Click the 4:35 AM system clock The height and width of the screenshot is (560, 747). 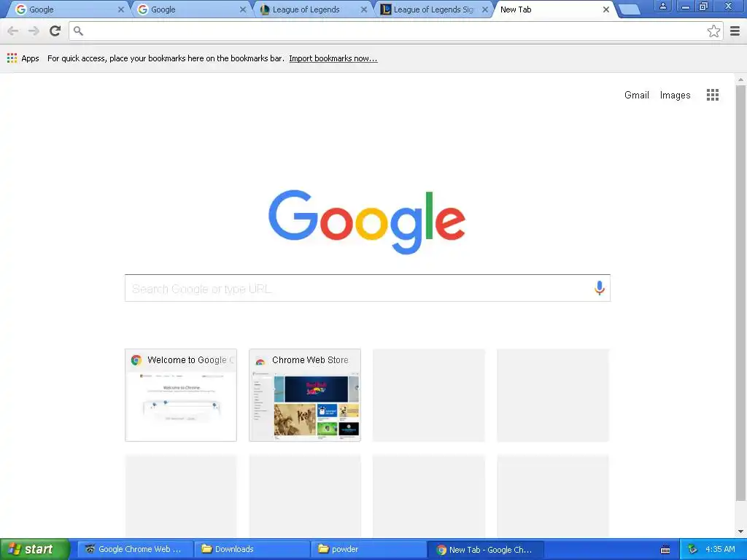pos(720,550)
